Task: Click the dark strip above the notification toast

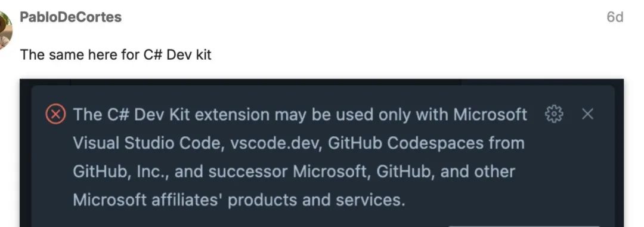Action: pyautogui.click(x=321, y=82)
